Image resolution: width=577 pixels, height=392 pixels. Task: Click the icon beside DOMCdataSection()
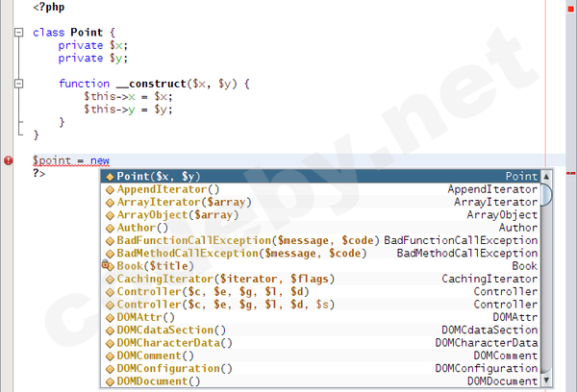tap(110, 331)
